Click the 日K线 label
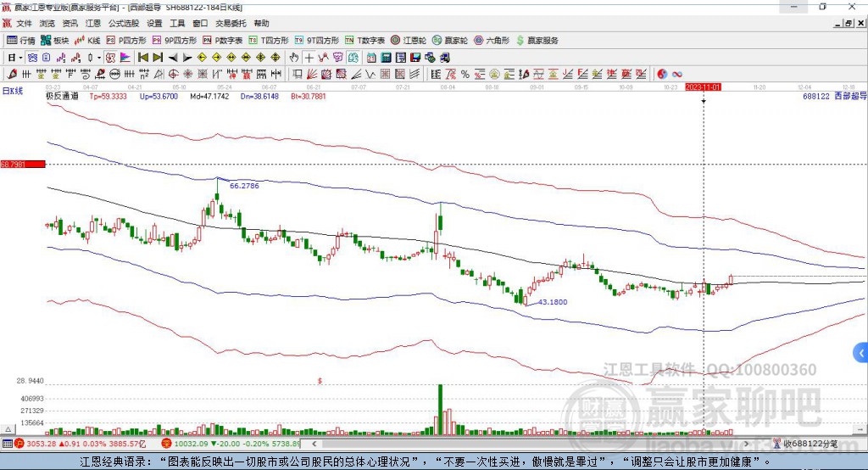 pyautogui.click(x=12, y=91)
